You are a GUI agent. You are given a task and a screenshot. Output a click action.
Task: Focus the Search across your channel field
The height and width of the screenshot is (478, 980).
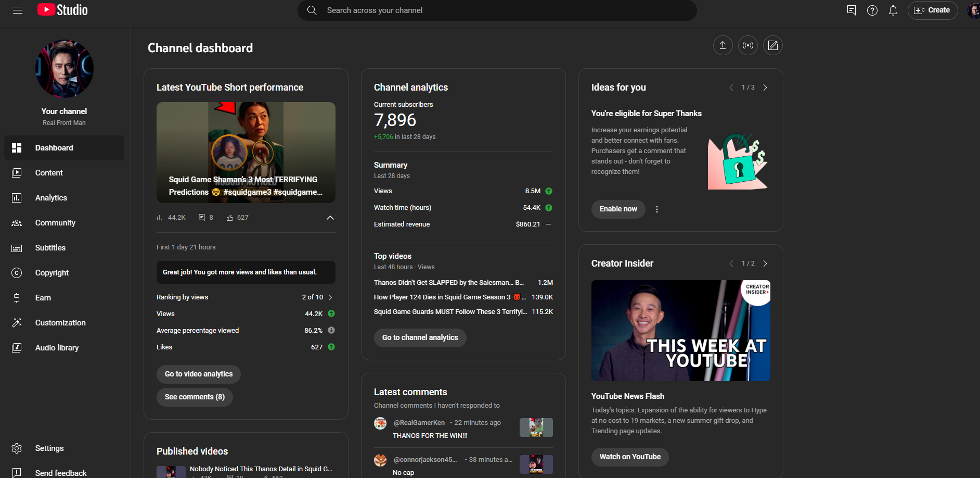coord(497,10)
